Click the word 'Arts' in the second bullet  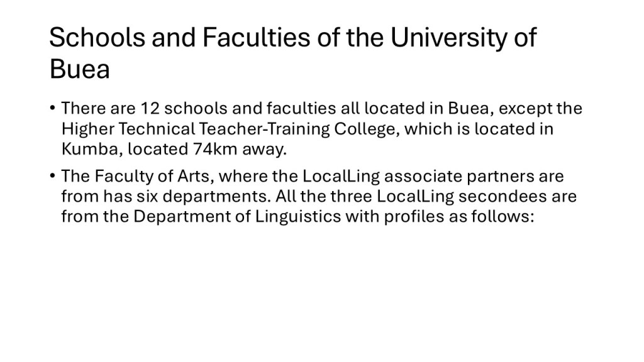coord(200,176)
